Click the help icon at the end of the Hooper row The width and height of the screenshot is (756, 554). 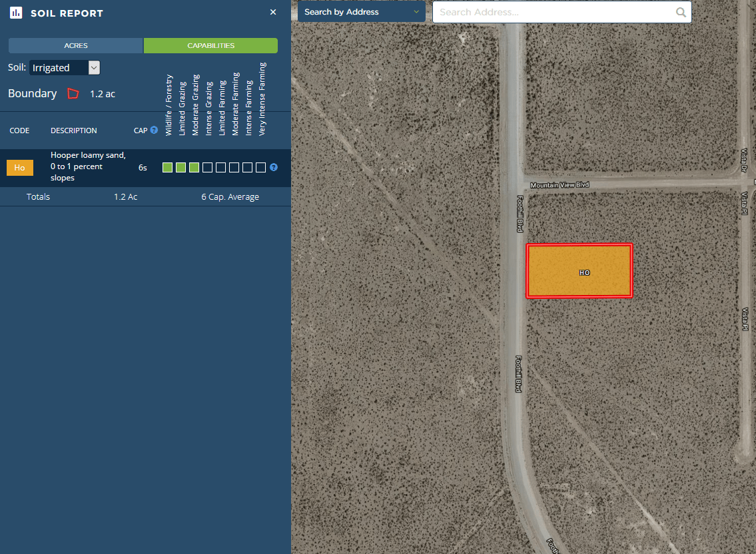click(x=273, y=168)
